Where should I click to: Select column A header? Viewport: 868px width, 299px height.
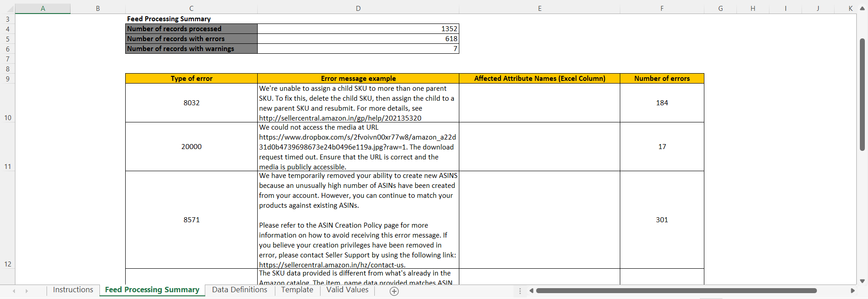point(43,9)
